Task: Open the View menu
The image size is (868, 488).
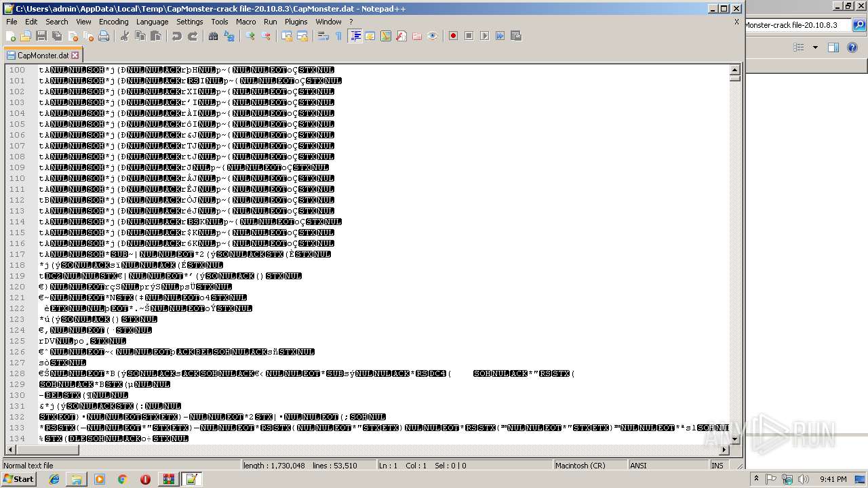Action: (x=83, y=22)
